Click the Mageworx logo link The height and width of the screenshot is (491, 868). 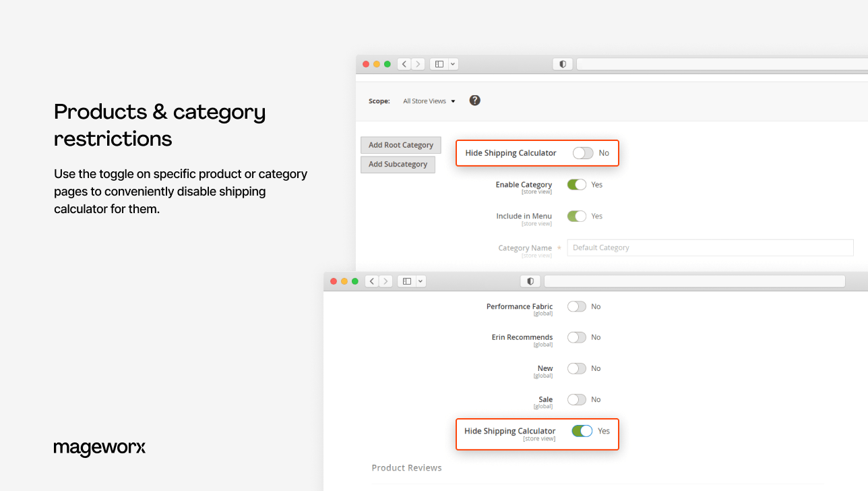[x=99, y=448]
